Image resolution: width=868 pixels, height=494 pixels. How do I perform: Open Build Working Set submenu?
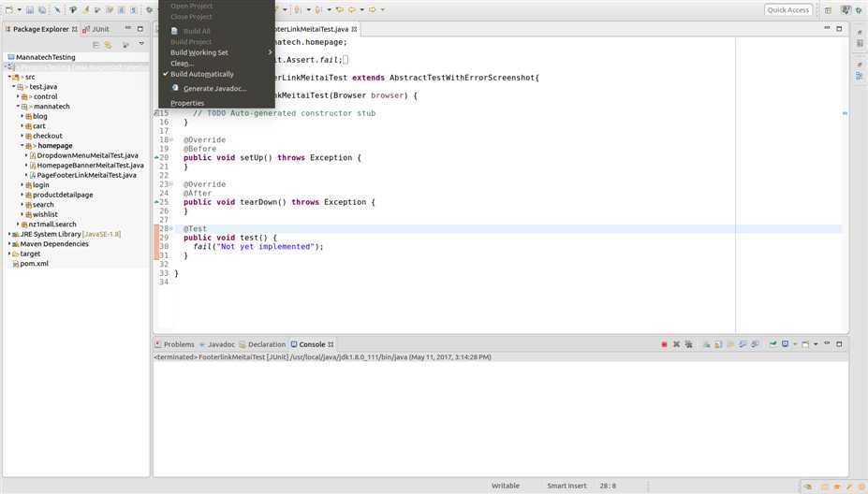pyautogui.click(x=216, y=52)
